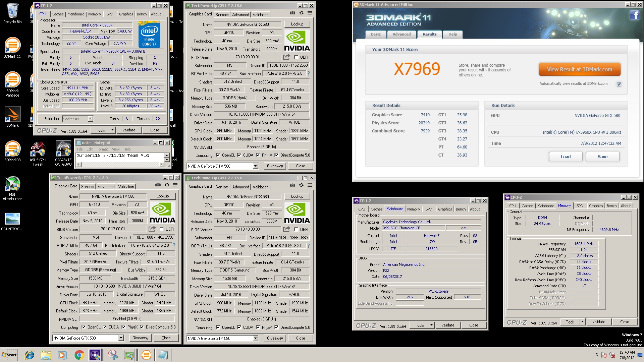Click Validate in the CPU-Z Mainboard window

[x=447, y=325]
